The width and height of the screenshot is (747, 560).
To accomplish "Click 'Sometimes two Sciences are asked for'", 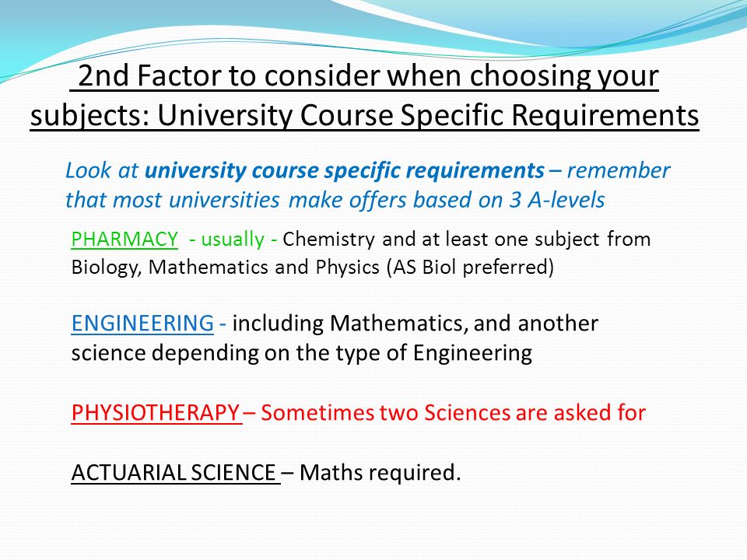I will click(453, 412).
